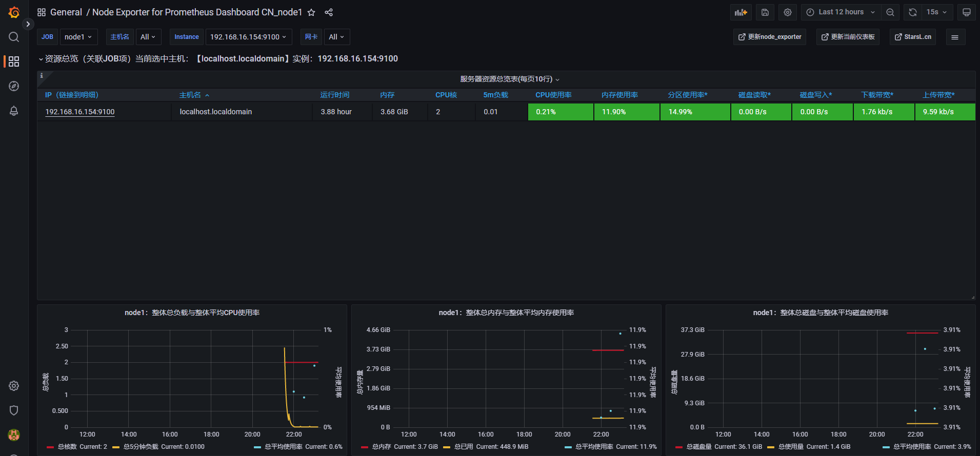This screenshot has height=456, width=980.
Task: Sort table by CPU使用率 column header
Action: click(x=553, y=95)
